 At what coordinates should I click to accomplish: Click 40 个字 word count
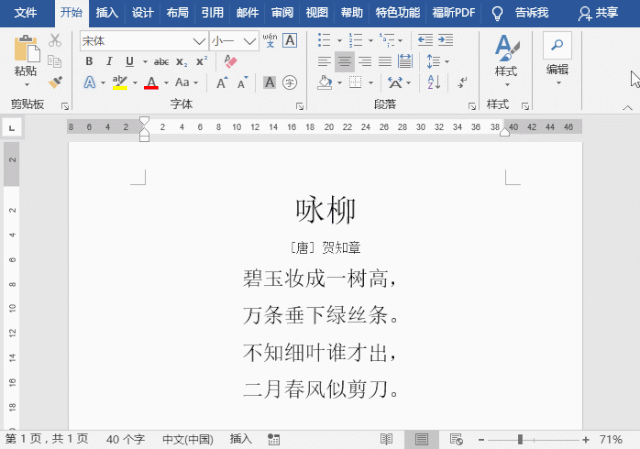tap(126, 439)
